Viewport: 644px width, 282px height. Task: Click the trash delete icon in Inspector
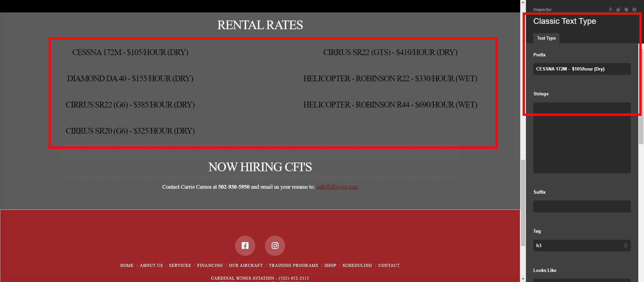pyautogui.click(x=626, y=9)
